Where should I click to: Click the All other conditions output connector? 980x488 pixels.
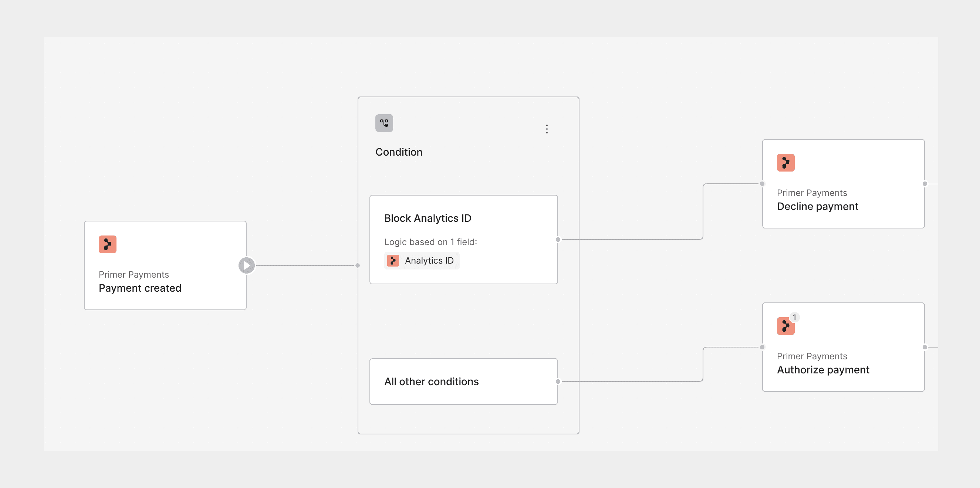click(x=558, y=382)
